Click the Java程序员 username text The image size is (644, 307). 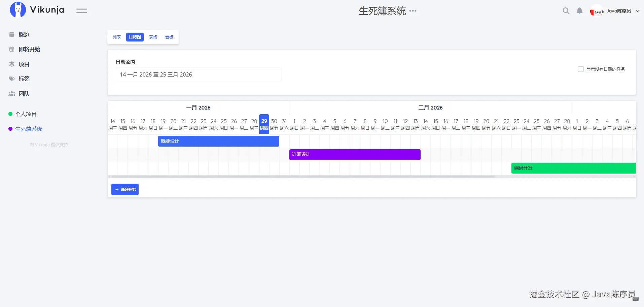(x=618, y=11)
